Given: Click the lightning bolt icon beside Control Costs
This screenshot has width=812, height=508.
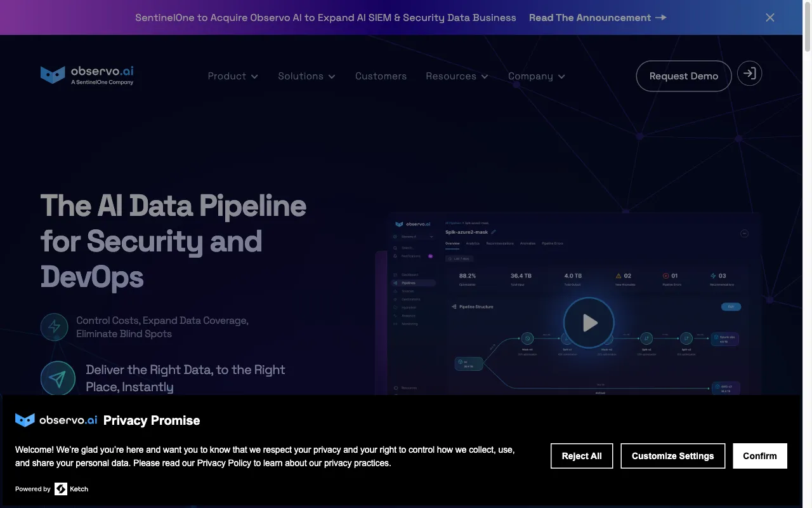Looking at the screenshot, I should [55, 327].
